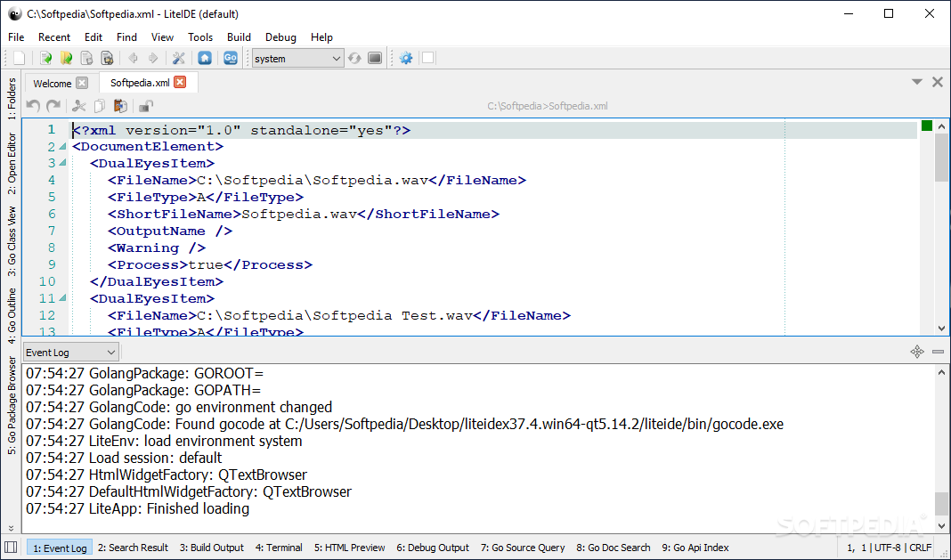Collapse the DualEyesItem fold marker on line 11
Screen dimensions: 951x560
pyautogui.click(x=62, y=298)
